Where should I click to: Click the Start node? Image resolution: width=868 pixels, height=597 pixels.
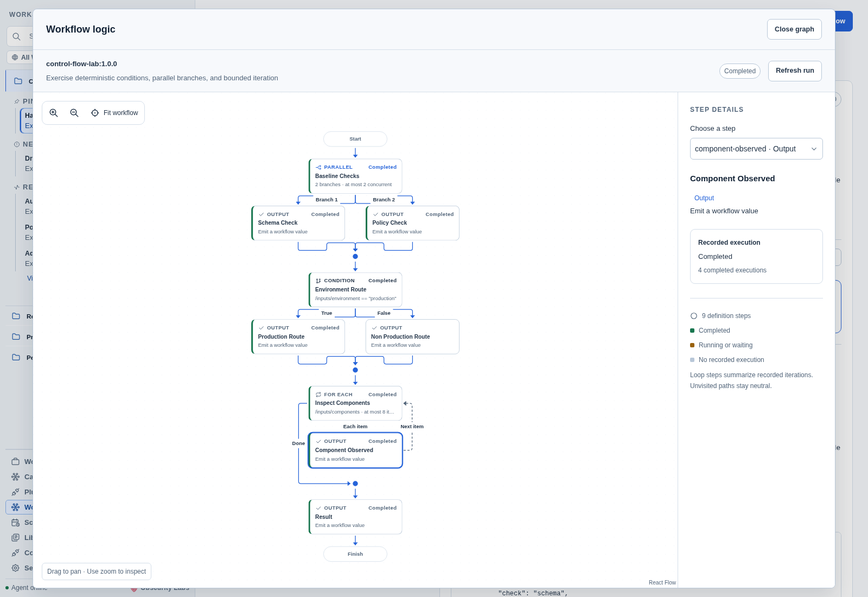pyautogui.click(x=355, y=139)
